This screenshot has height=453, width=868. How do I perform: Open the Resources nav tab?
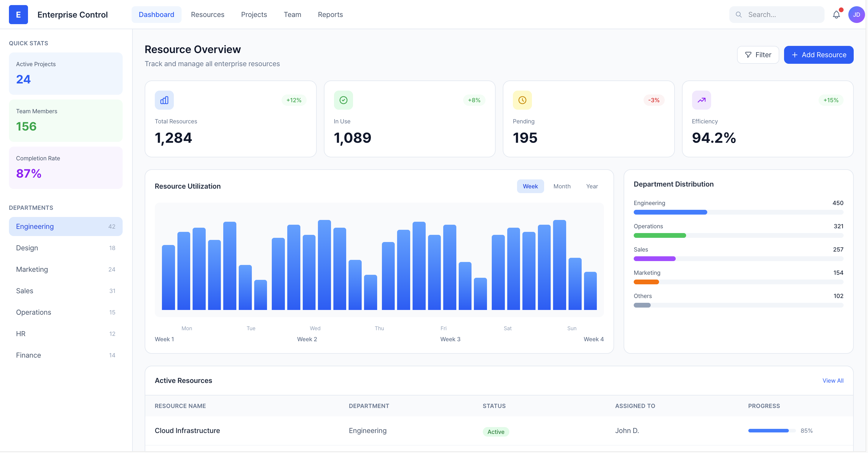point(207,15)
